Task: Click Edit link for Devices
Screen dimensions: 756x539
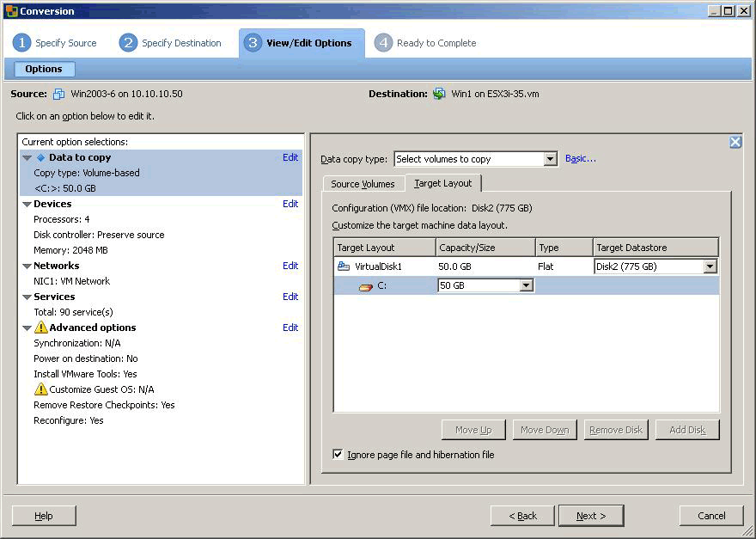Action: pos(290,204)
